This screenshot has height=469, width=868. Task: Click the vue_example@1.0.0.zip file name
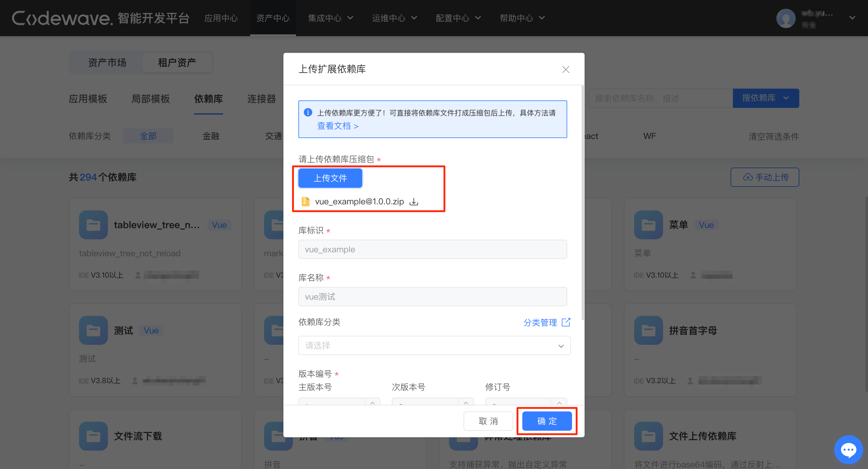pos(359,201)
